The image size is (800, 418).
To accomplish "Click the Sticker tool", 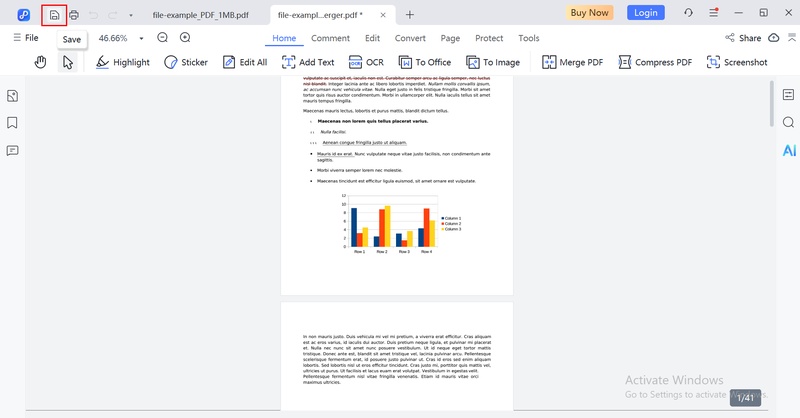I will click(x=186, y=62).
